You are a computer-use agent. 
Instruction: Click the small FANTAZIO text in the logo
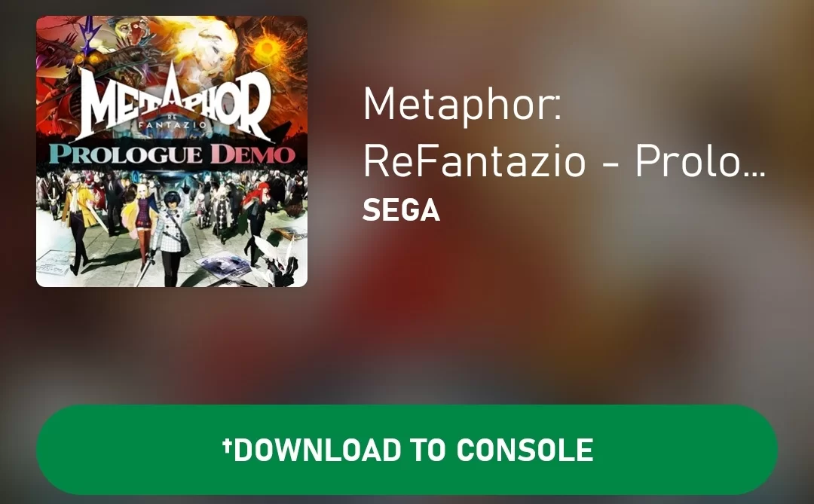click(x=173, y=125)
